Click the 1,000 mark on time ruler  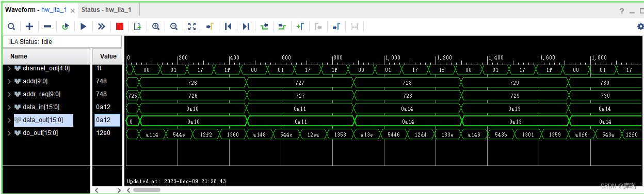(x=393, y=57)
